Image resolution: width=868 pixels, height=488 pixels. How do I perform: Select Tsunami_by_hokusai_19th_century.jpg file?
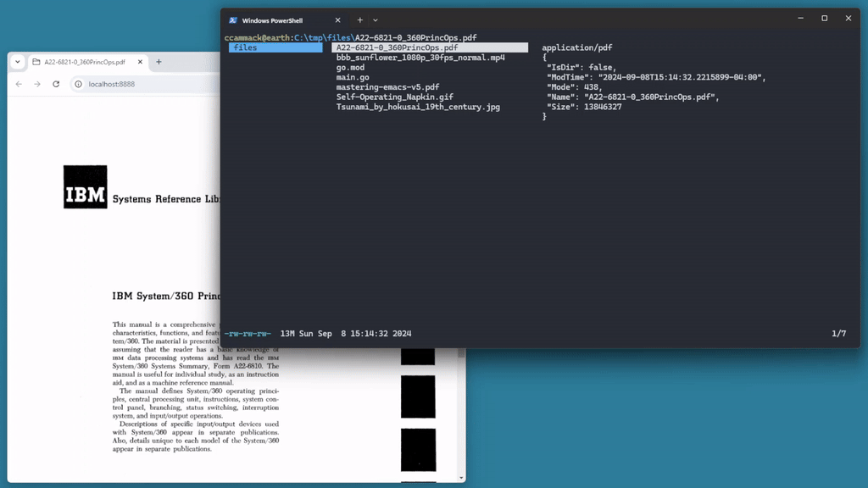418,107
